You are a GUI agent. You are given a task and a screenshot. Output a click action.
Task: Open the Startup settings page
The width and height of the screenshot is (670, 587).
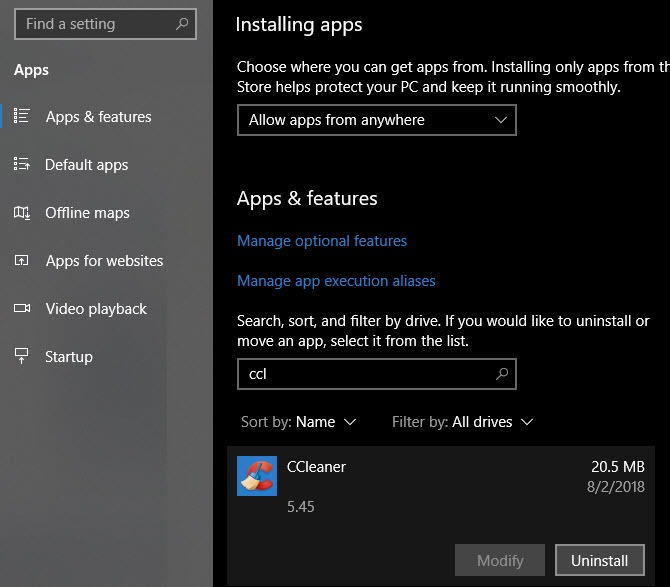(69, 357)
